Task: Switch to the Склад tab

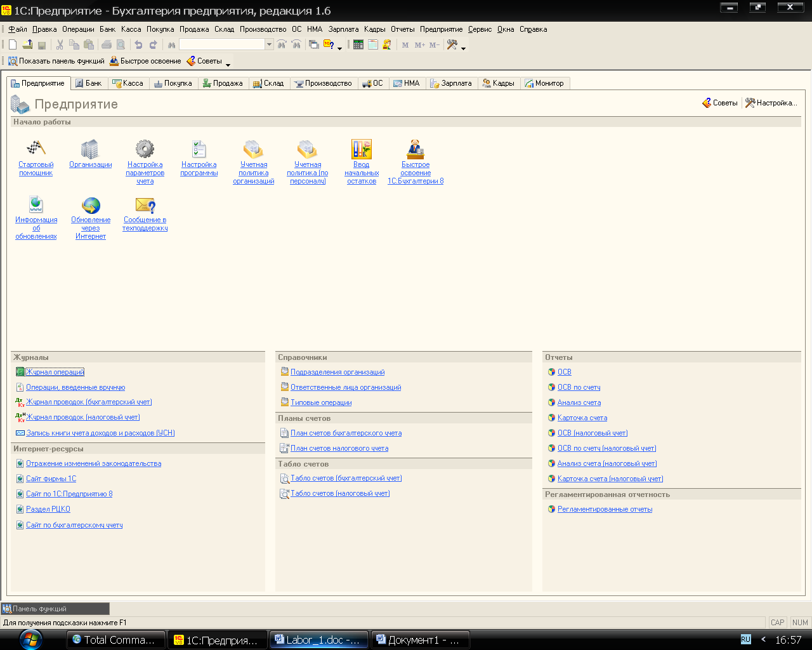Action: [269, 83]
